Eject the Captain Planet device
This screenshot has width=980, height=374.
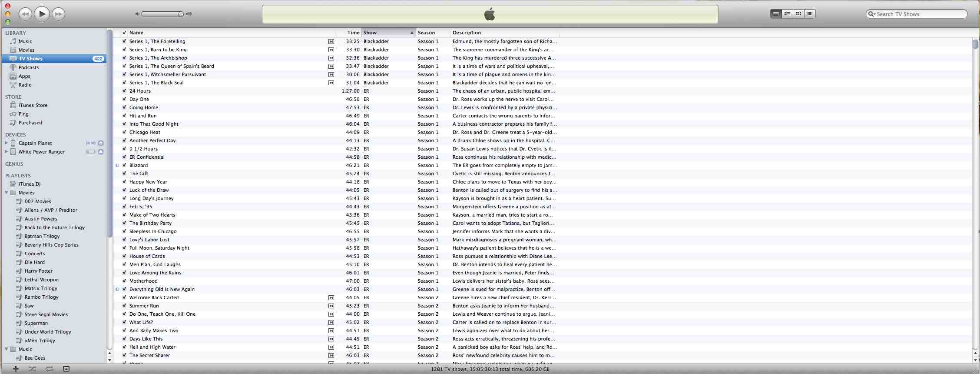coord(101,143)
